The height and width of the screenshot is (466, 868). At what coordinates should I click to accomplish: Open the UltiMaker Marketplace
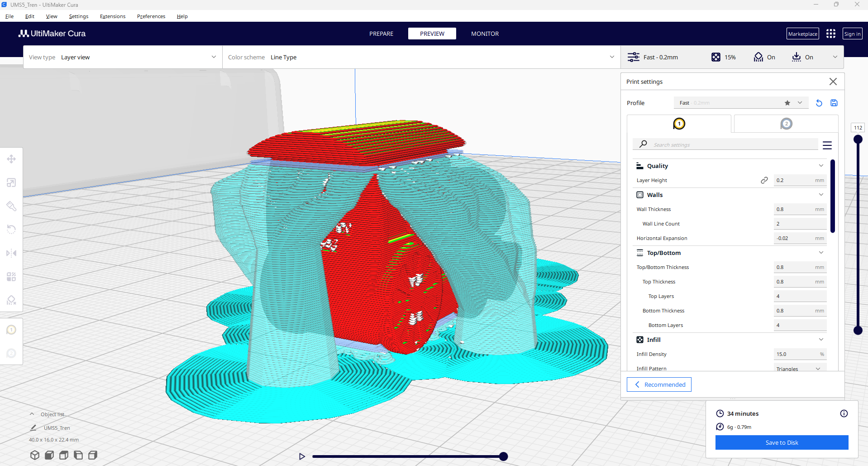[x=802, y=33]
